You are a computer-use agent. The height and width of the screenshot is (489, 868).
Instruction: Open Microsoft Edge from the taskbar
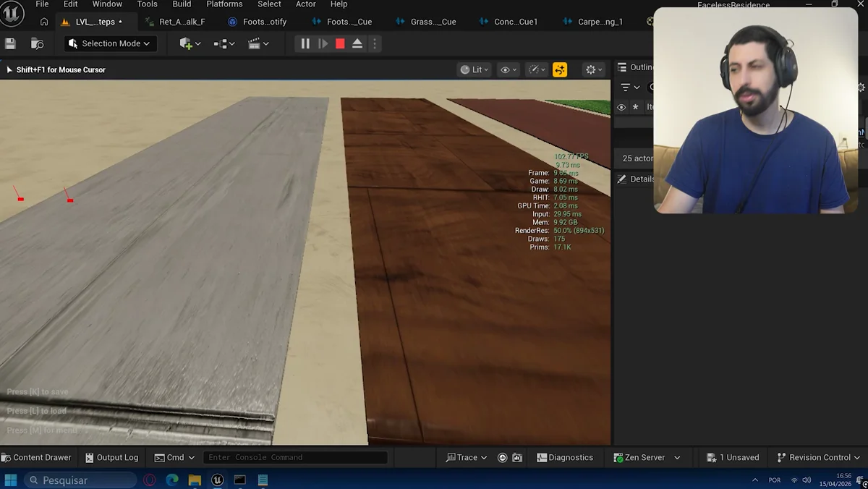(x=172, y=480)
